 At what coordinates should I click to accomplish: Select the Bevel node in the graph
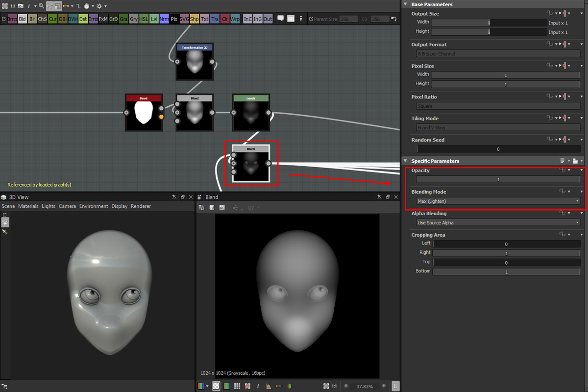point(144,113)
